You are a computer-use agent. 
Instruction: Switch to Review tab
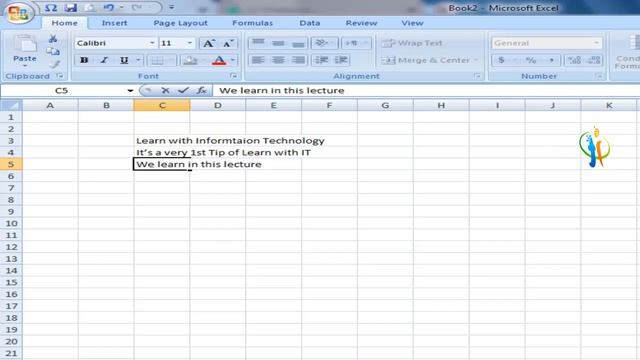click(x=361, y=23)
